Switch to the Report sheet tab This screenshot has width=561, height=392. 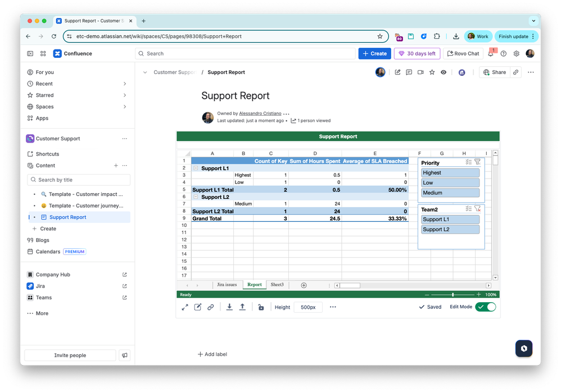coord(255,285)
